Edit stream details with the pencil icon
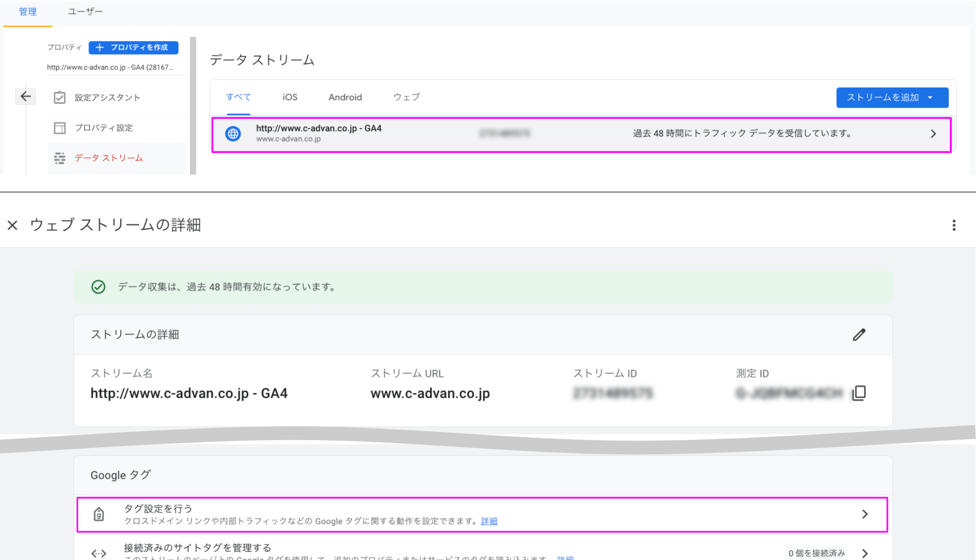 click(859, 334)
